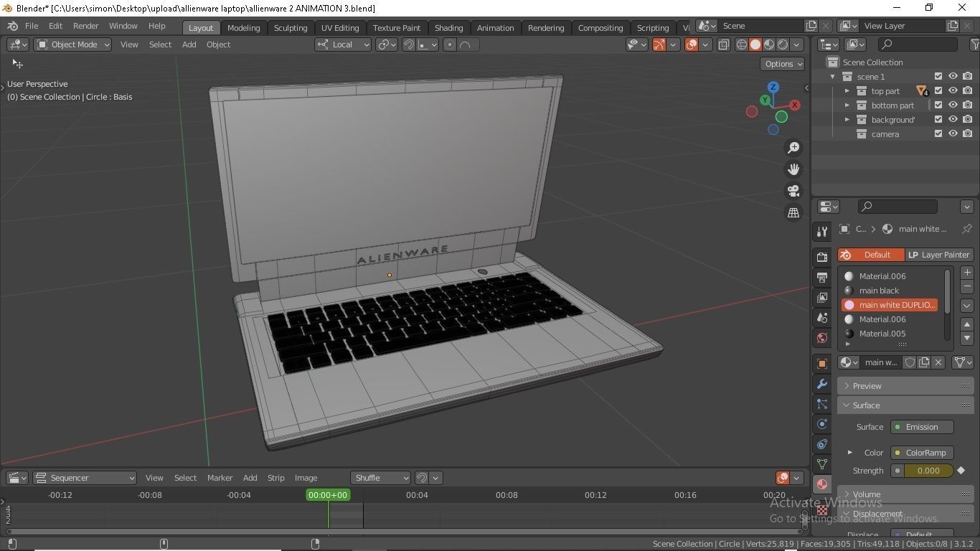This screenshot has height=551, width=980.
Task: Open the Particles properties tab
Action: (822, 404)
